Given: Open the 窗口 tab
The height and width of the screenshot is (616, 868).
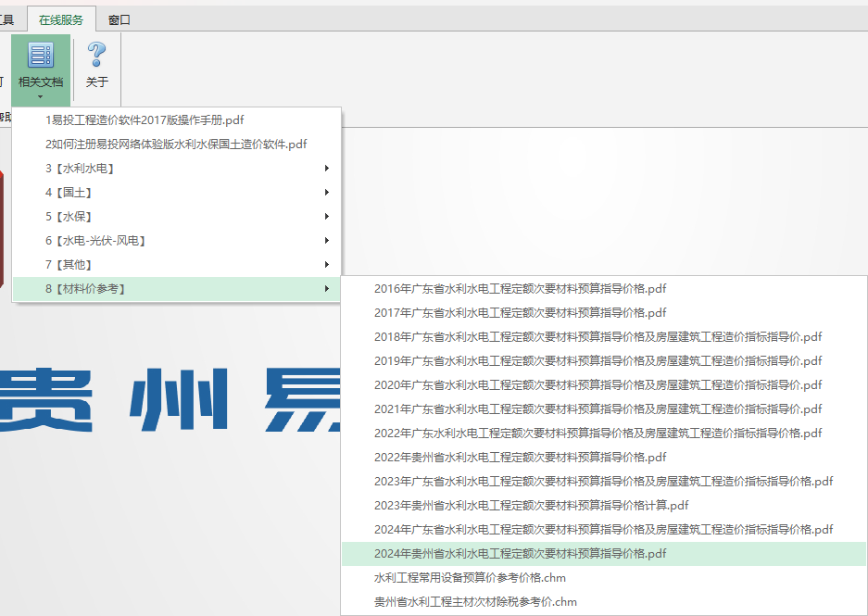Looking at the screenshot, I should [x=120, y=19].
